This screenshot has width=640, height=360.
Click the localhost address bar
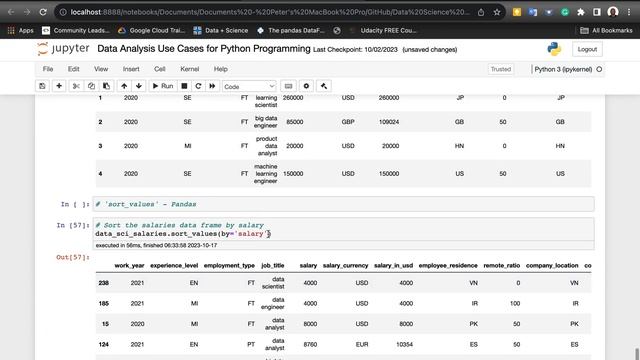point(269,12)
